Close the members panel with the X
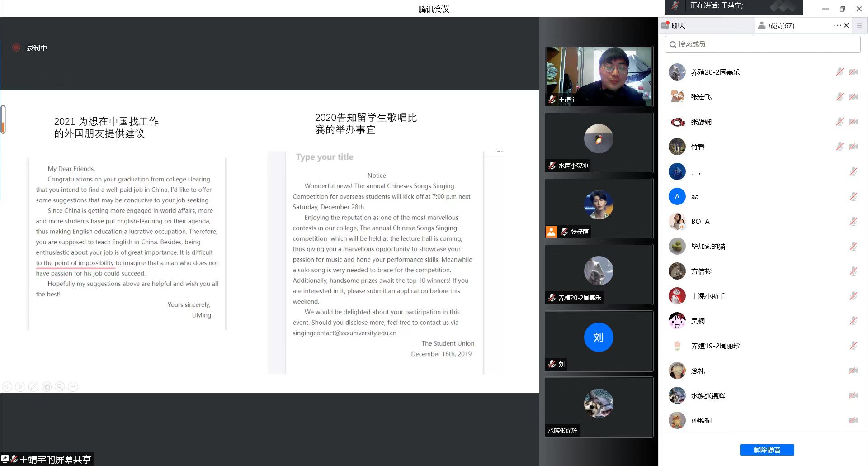 846,26
